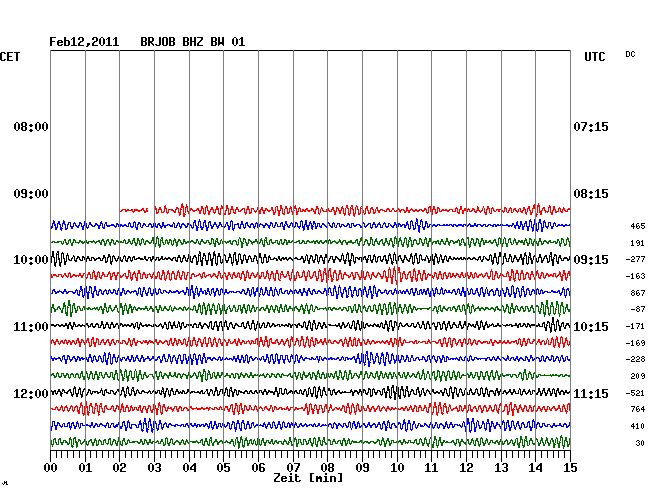Click the station title BRJOB BHZ BW 01
The image size is (650, 494).
[193, 42]
